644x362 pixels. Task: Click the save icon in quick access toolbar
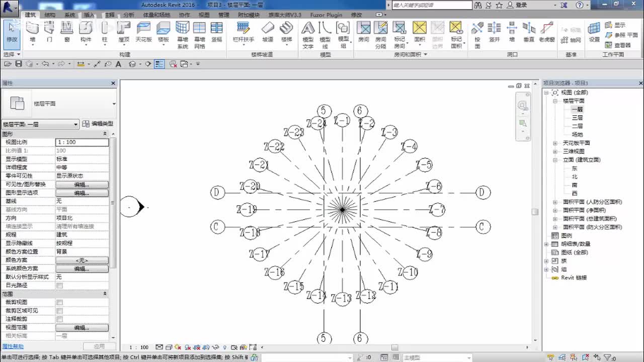click(x=19, y=64)
